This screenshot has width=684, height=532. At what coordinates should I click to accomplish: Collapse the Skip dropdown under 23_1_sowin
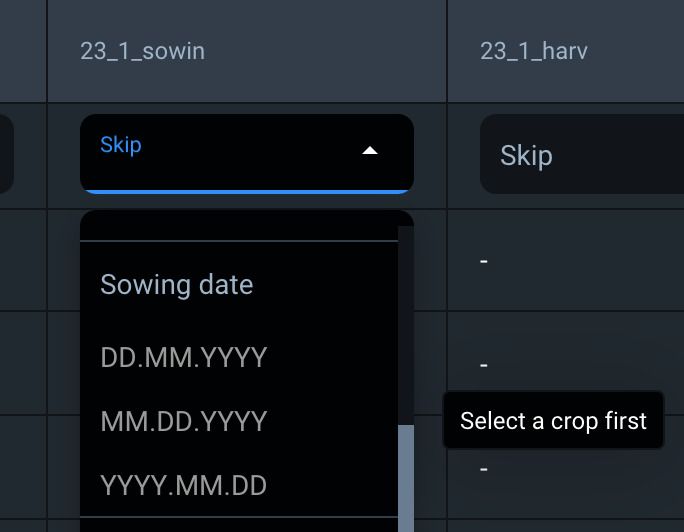click(x=246, y=152)
